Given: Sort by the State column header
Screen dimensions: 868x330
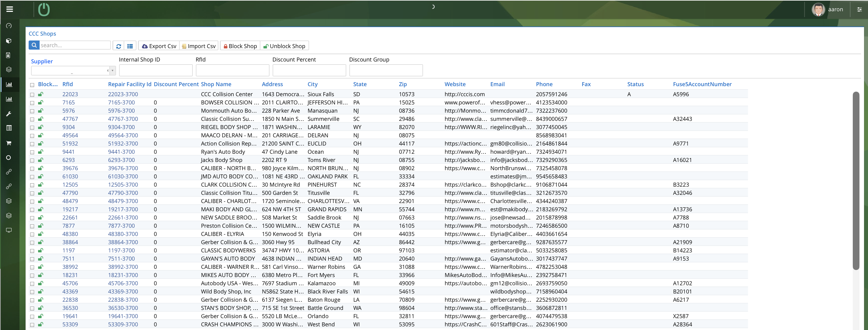Looking at the screenshot, I should 359,84.
